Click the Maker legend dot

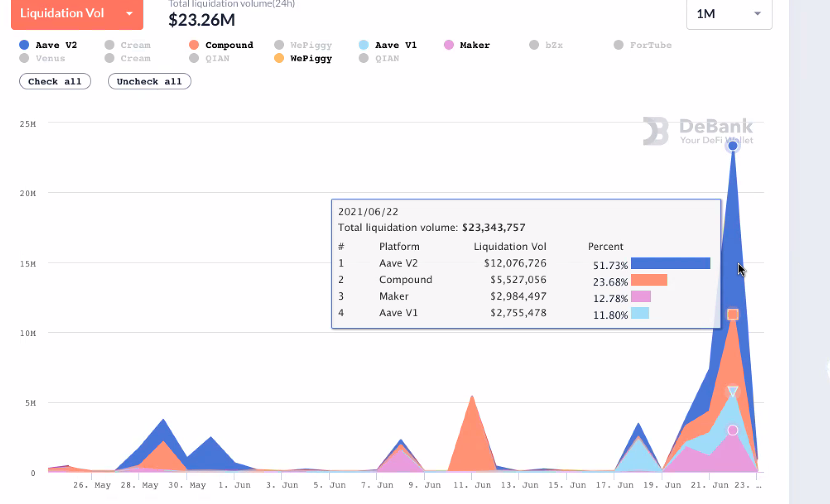pyautogui.click(x=448, y=45)
